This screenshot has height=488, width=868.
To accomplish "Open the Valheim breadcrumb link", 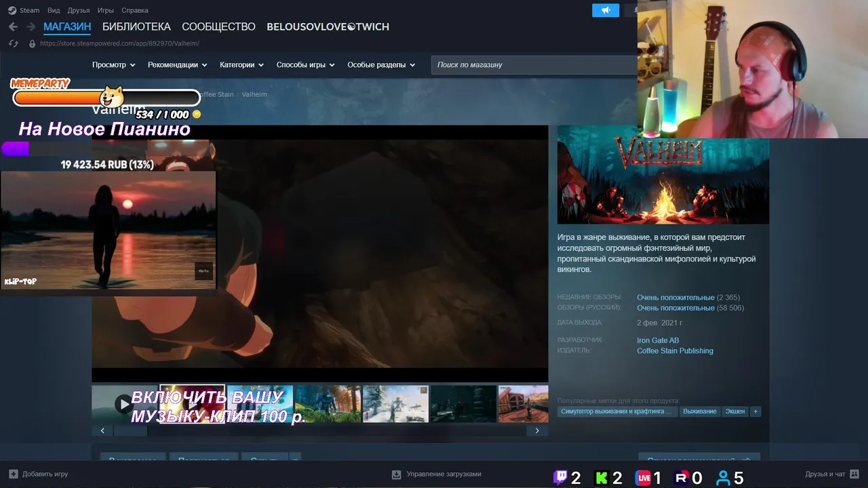I will (254, 94).
